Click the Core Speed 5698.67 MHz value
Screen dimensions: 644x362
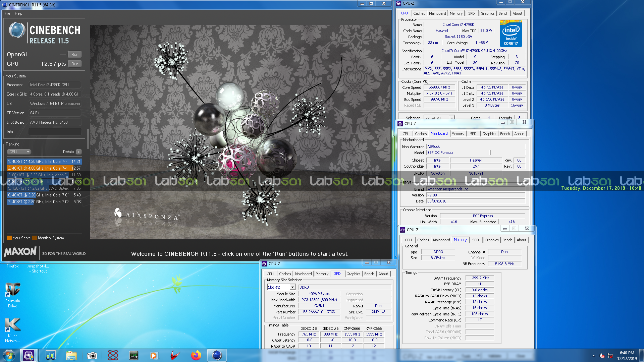(439, 87)
